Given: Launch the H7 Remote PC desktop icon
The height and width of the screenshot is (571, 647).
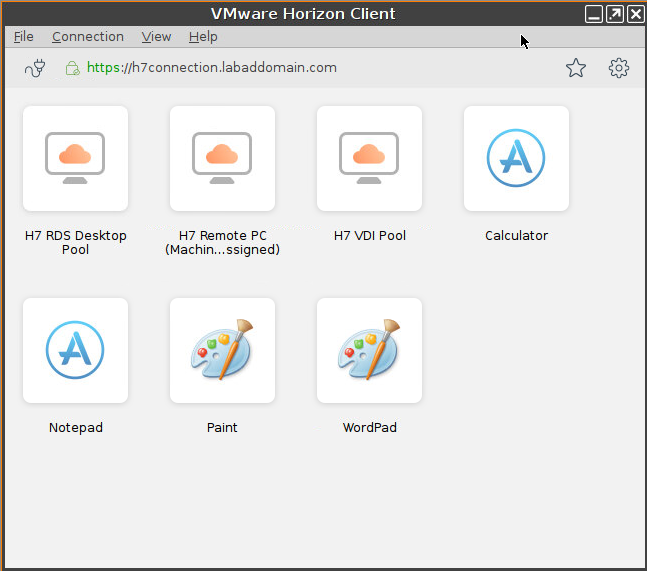Looking at the screenshot, I should (x=222, y=158).
